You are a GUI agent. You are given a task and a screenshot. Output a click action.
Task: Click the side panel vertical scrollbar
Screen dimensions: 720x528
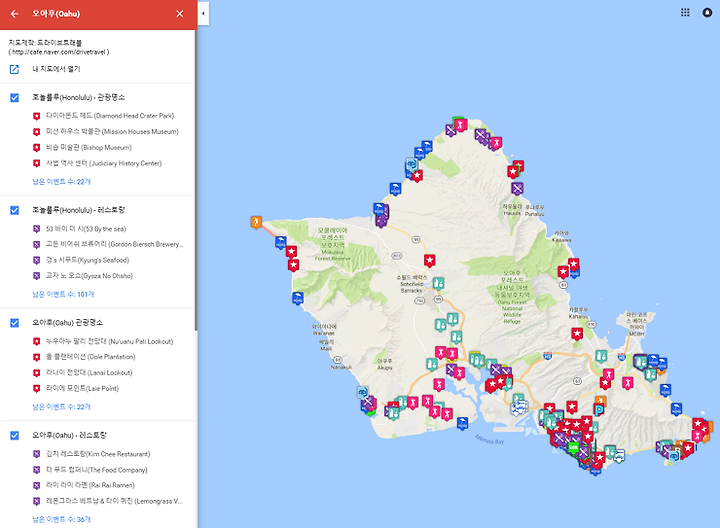click(x=196, y=180)
